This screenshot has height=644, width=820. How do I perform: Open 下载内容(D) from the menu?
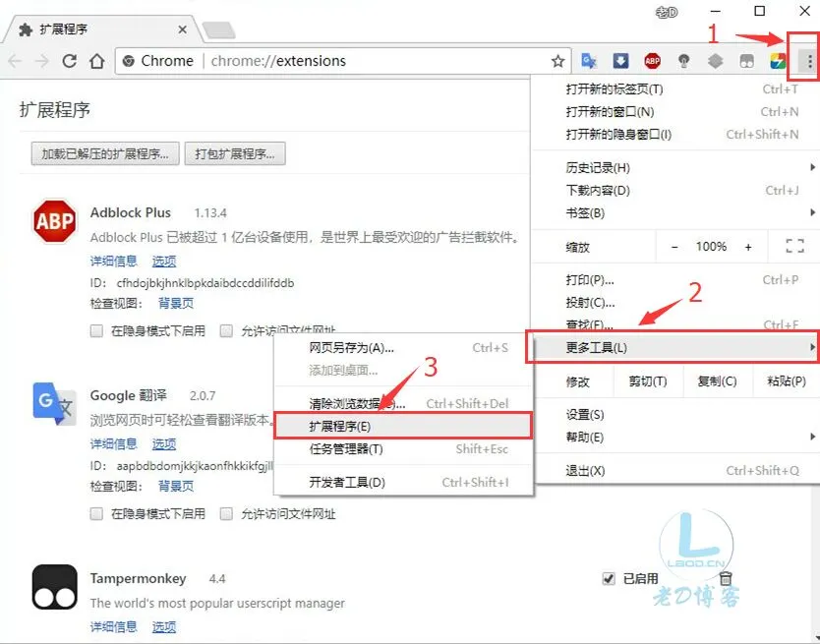point(675,190)
